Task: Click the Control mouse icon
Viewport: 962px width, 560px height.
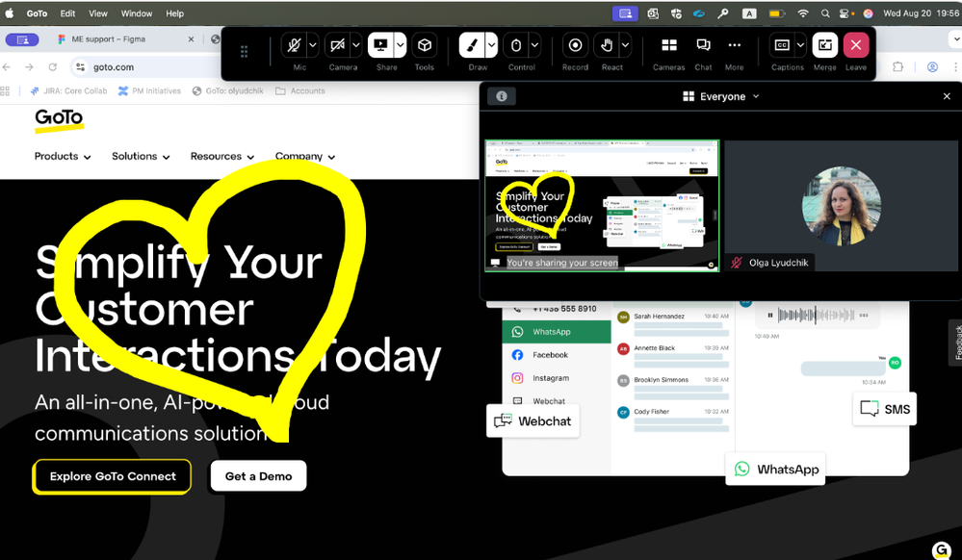Action: pyautogui.click(x=516, y=45)
